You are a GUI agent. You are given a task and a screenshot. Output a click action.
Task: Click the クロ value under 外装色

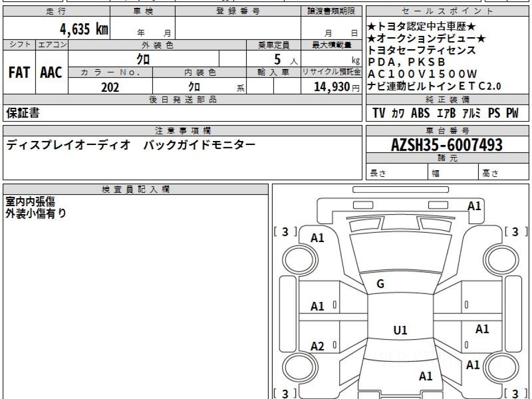tap(143, 59)
